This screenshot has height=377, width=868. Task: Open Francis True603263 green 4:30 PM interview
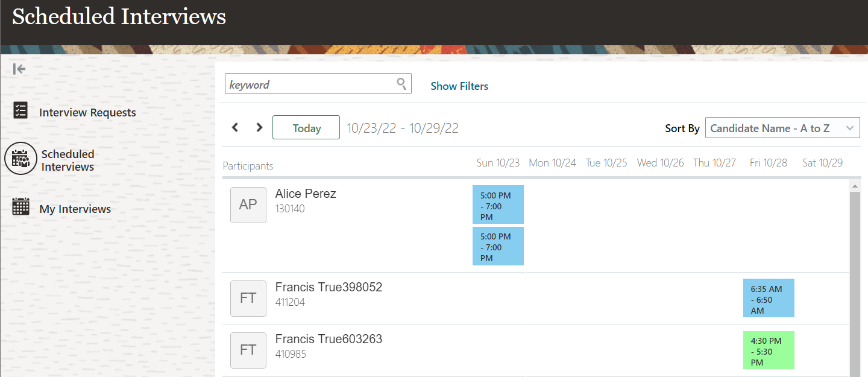(x=769, y=350)
